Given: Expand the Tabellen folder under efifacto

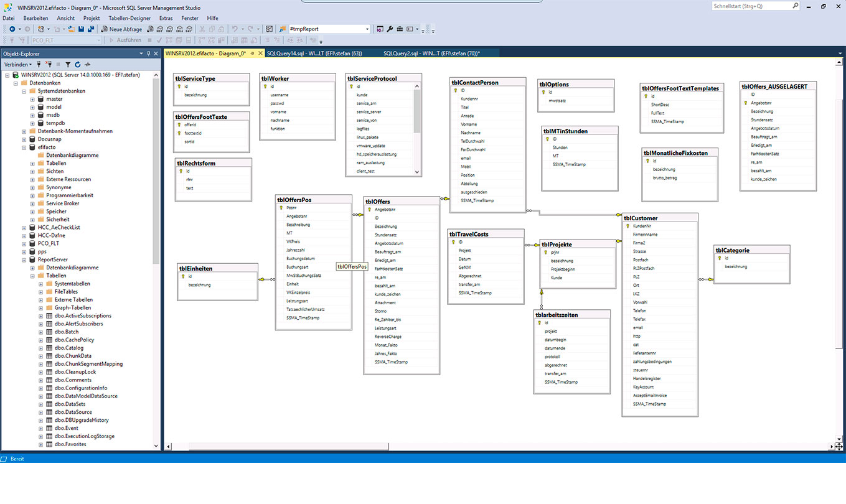Looking at the screenshot, I should coord(32,163).
